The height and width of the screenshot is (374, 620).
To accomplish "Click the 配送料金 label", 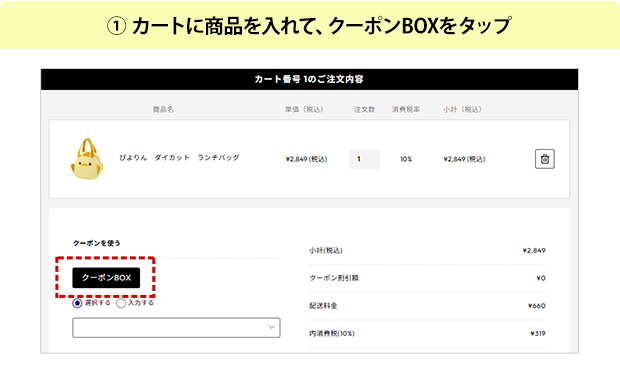I will point(323,306).
